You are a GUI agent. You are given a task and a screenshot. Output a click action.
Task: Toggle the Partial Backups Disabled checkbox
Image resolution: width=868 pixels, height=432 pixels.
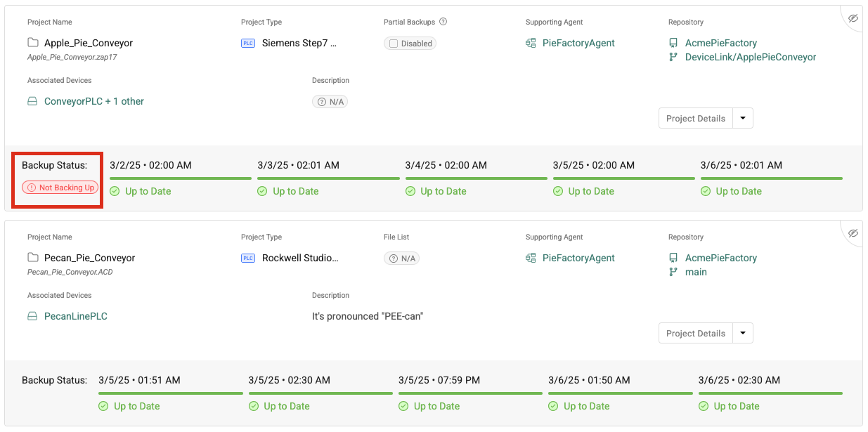[394, 44]
